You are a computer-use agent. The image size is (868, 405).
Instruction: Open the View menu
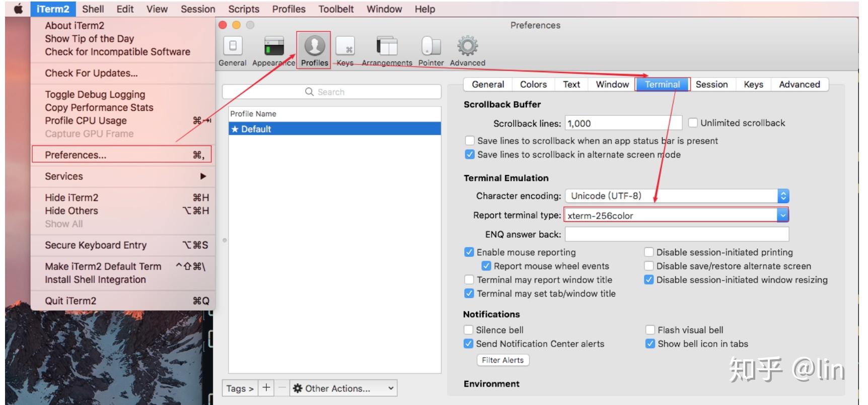coord(157,9)
